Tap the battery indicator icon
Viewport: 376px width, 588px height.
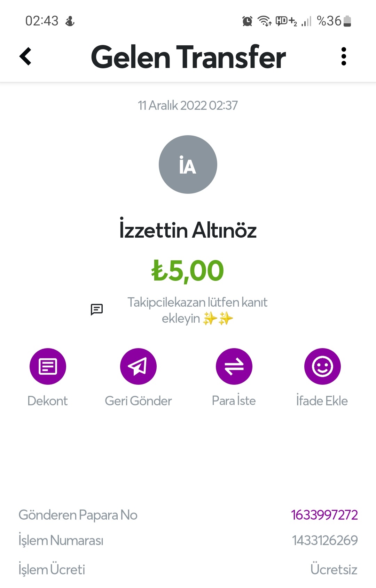pos(347,21)
